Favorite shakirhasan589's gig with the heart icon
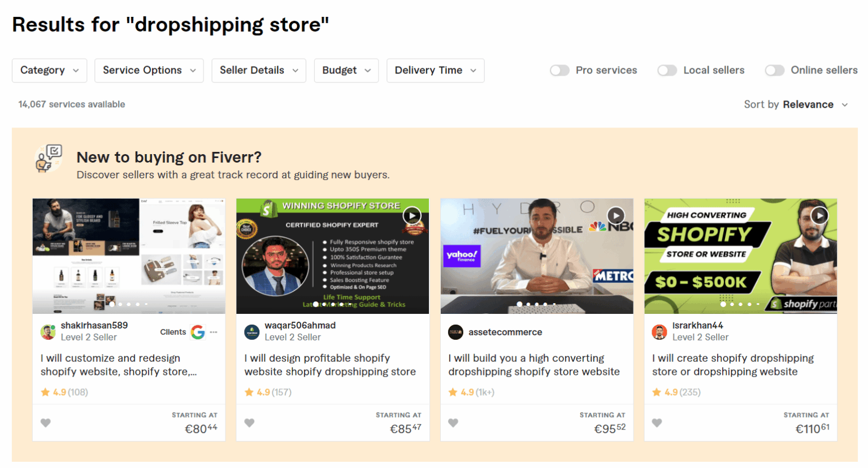The width and height of the screenshot is (868, 468). pos(45,422)
